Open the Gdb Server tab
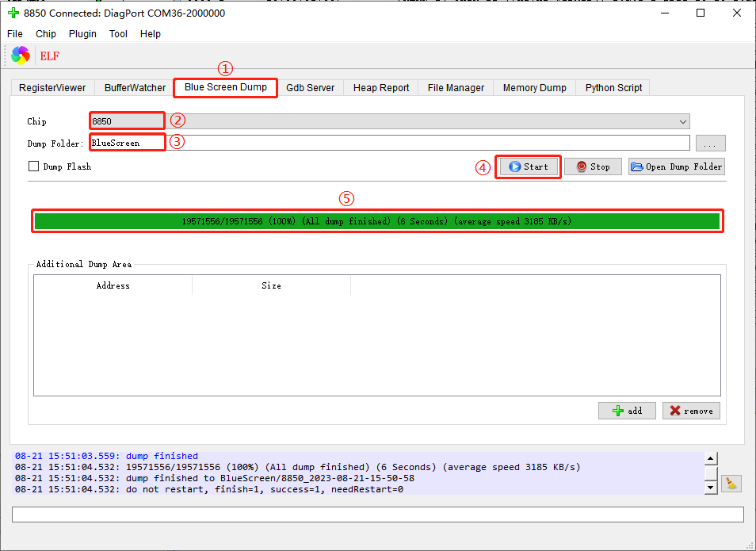The height and width of the screenshot is (551, 756). pyautogui.click(x=310, y=88)
